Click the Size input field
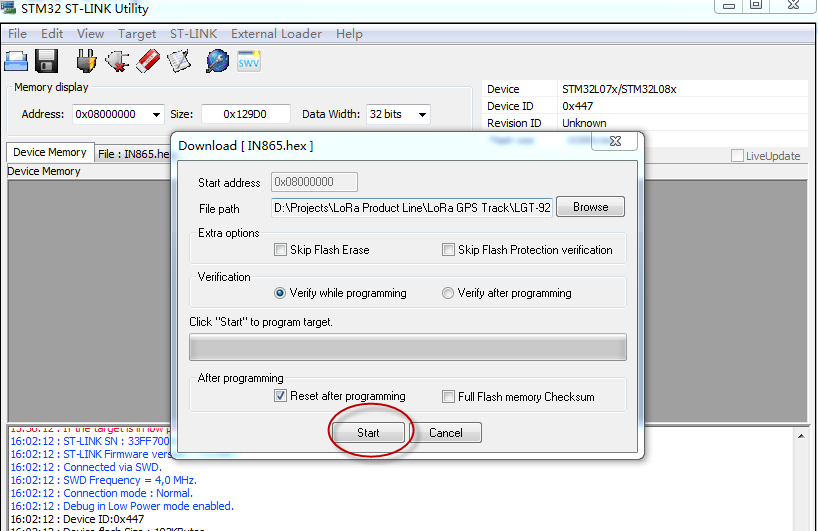The height and width of the screenshot is (531, 818). (246, 114)
